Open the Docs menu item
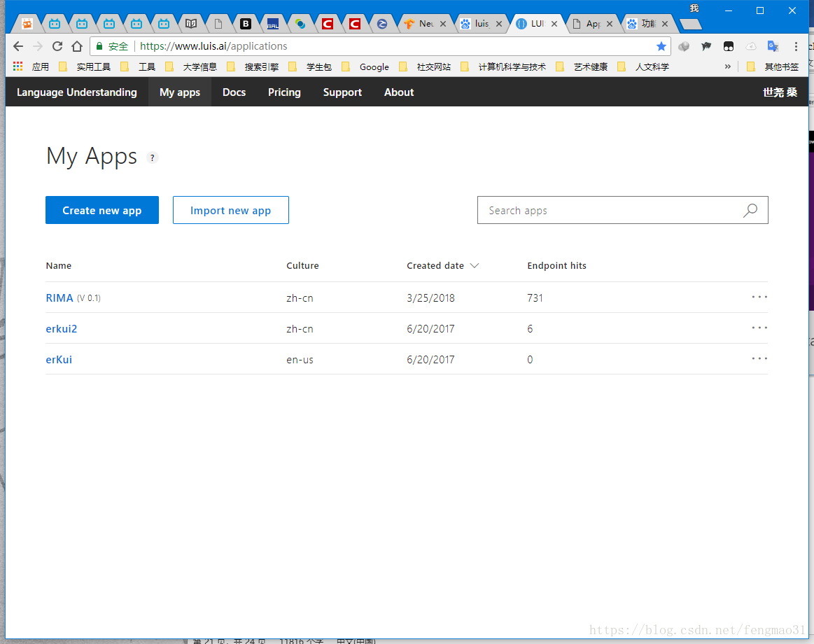814x644 pixels. (234, 92)
